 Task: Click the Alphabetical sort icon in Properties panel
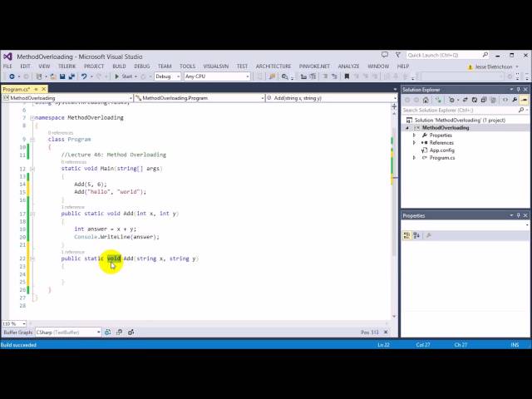tap(416, 235)
